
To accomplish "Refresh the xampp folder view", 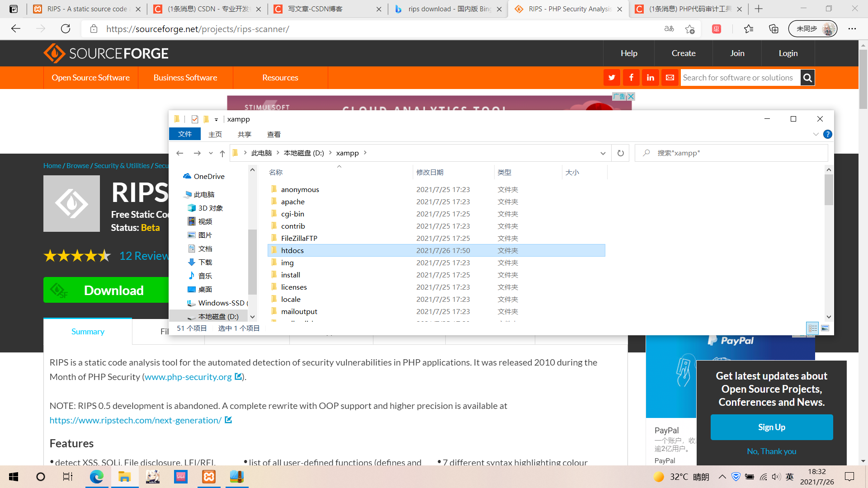I will pyautogui.click(x=620, y=153).
